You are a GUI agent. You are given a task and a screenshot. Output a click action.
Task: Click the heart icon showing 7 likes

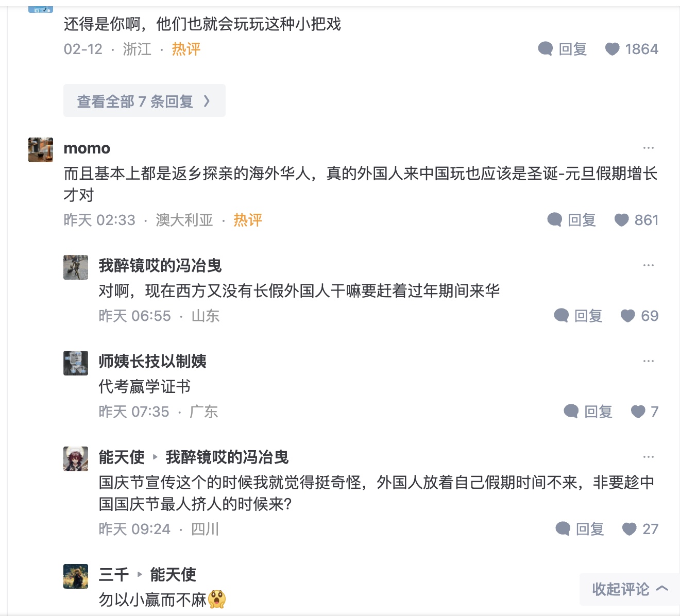pos(638,412)
